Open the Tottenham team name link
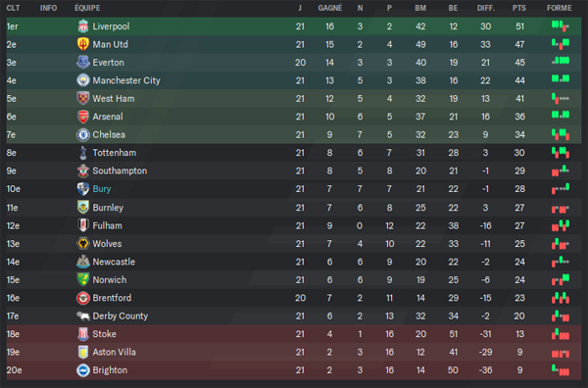This screenshot has width=588, height=388. [115, 153]
